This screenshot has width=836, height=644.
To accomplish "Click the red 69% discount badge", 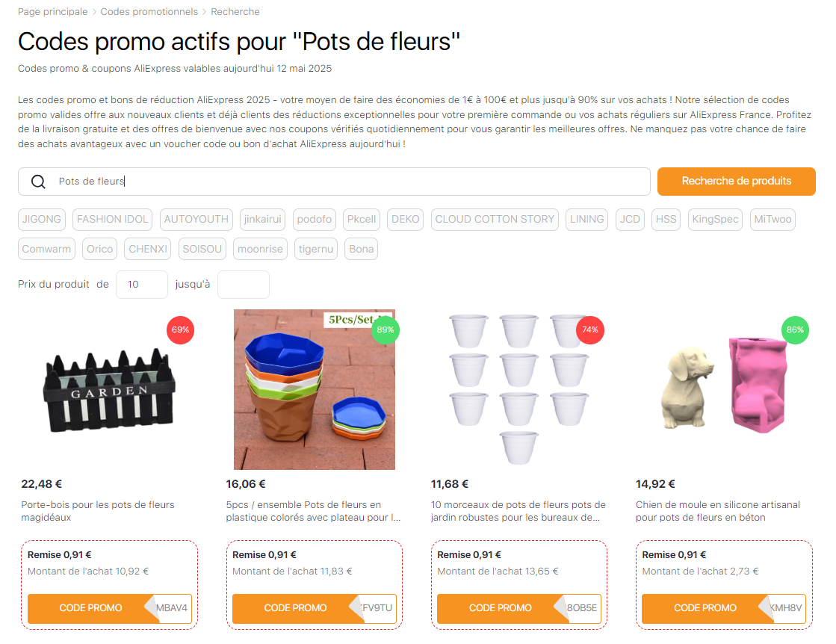I will [180, 329].
